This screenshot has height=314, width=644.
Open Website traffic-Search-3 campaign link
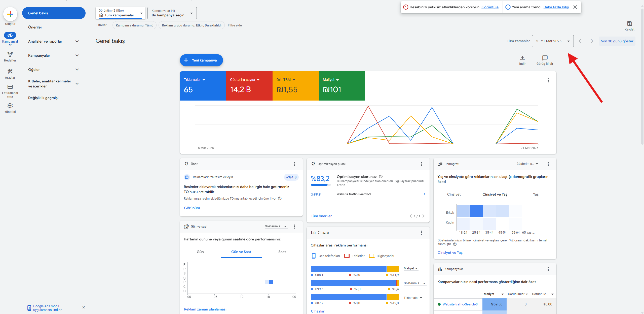460,304
